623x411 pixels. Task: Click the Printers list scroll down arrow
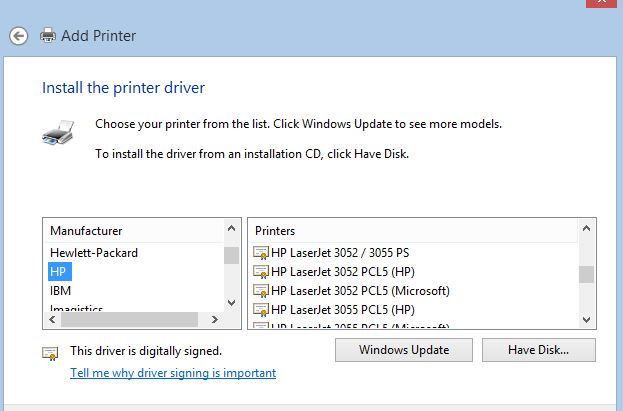[587, 320]
